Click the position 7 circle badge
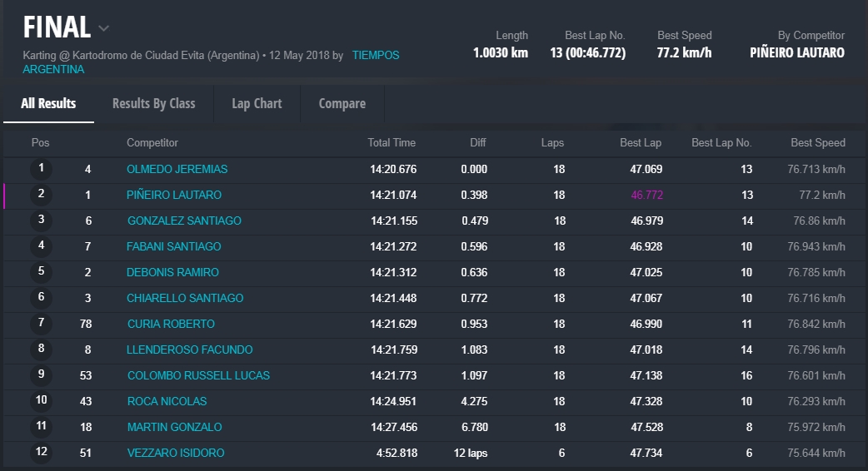Viewport: 868px width, 471px height. click(x=42, y=324)
